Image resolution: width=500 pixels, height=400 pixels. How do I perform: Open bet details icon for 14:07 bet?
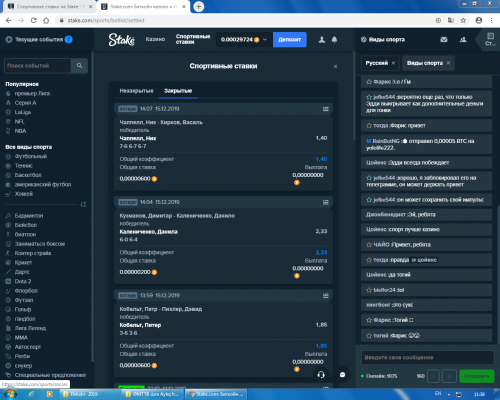[x=326, y=109]
